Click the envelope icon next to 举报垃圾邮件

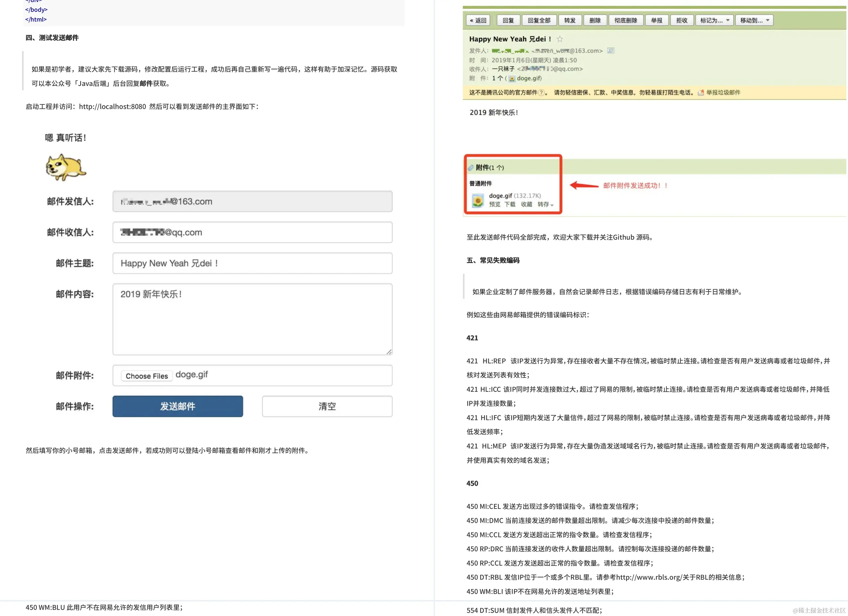point(700,92)
